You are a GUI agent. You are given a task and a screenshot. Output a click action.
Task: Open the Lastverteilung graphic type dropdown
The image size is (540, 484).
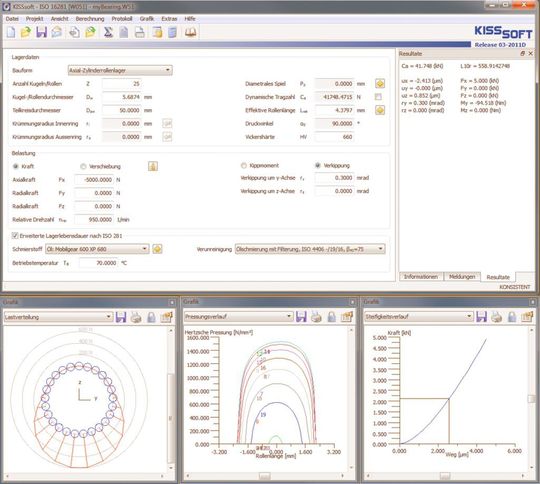point(58,317)
